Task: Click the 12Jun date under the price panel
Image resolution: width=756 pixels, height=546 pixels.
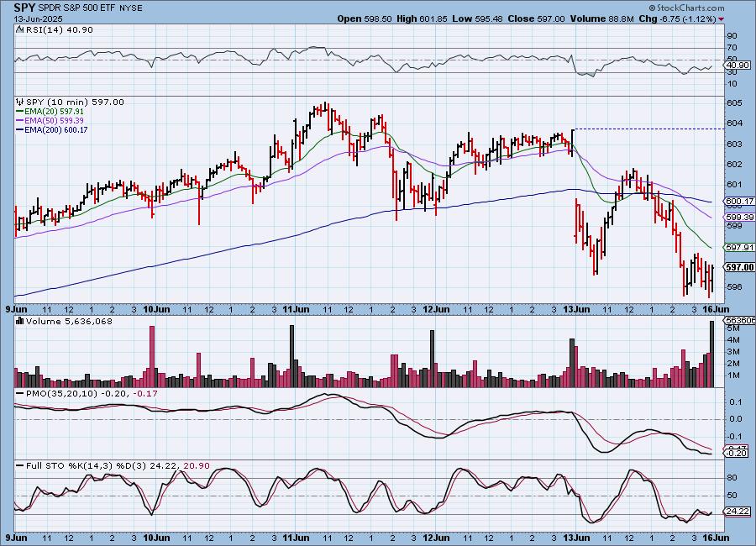Action: pos(436,309)
